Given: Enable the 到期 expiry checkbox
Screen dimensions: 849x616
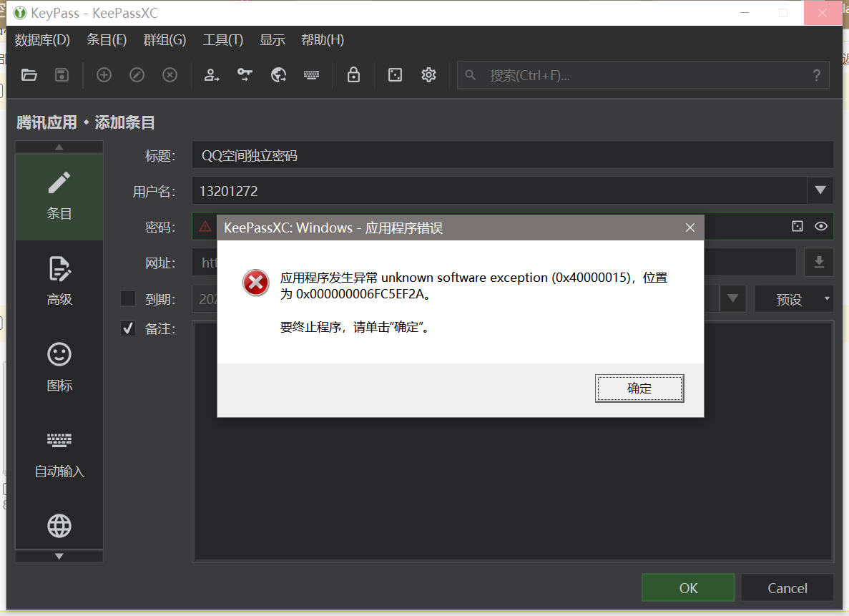Looking at the screenshot, I should click(x=128, y=298).
